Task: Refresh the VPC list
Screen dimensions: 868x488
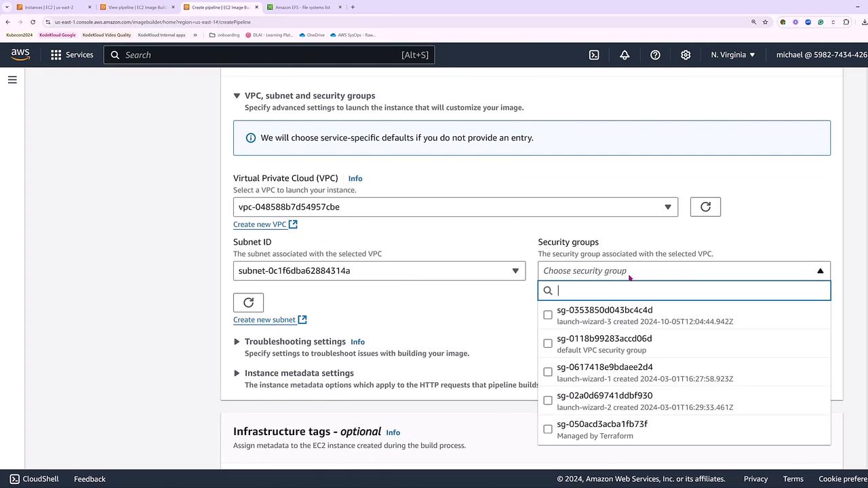Action: (x=705, y=207)
